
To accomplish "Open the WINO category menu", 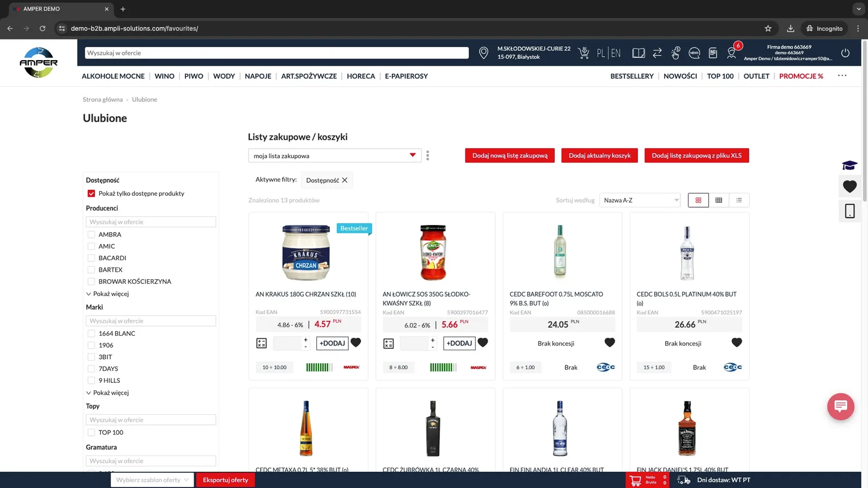I will [x=164, y=76].
